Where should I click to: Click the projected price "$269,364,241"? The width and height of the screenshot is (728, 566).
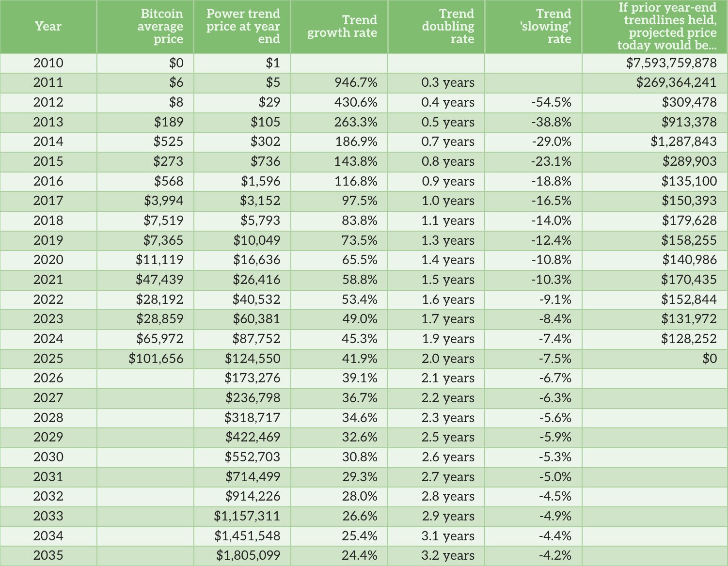pos(677,82)
